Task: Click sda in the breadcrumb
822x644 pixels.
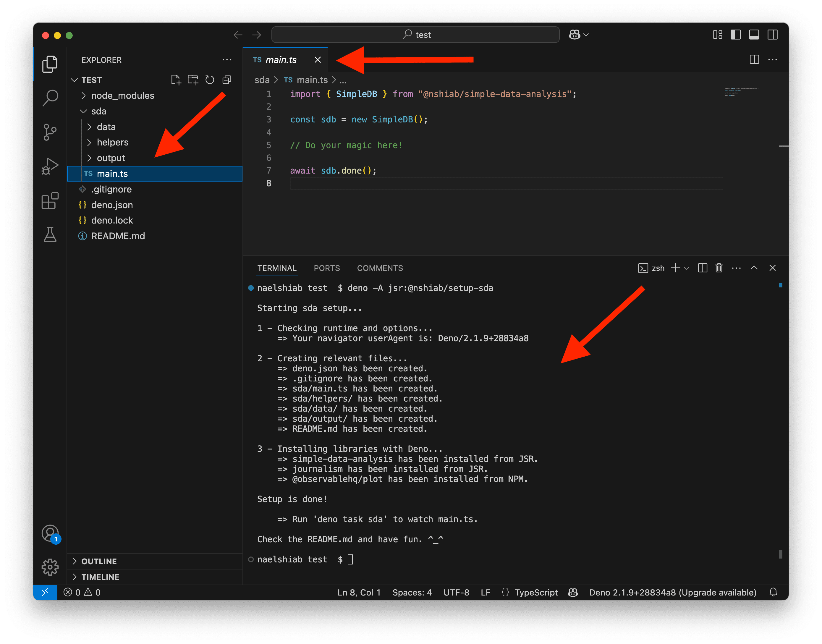Action: (x=262, y=80)
